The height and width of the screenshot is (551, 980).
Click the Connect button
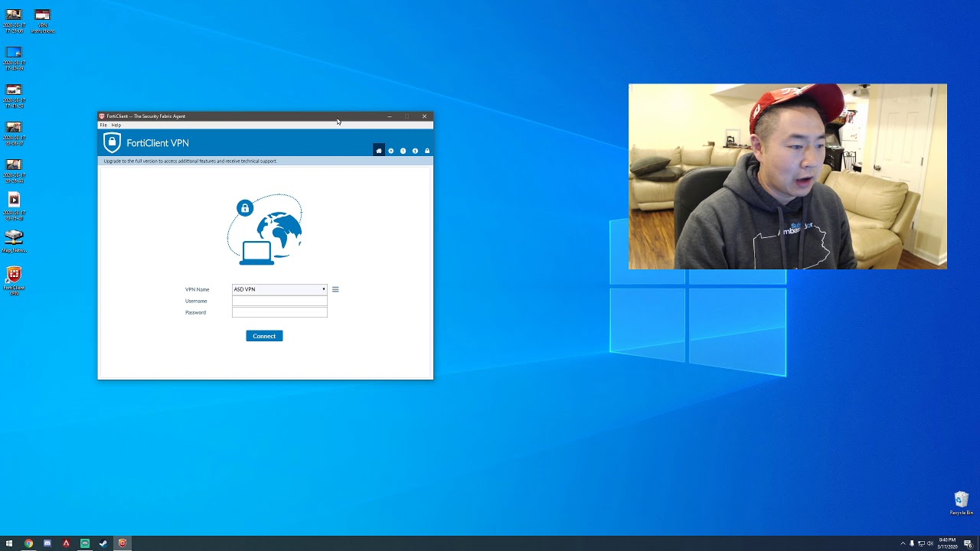[x=264, y=336]
